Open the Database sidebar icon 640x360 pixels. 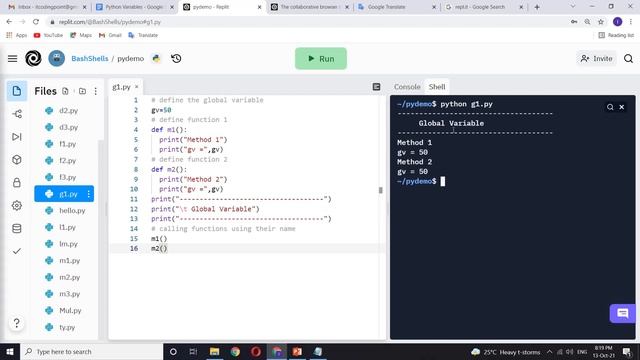pos(17,228)
